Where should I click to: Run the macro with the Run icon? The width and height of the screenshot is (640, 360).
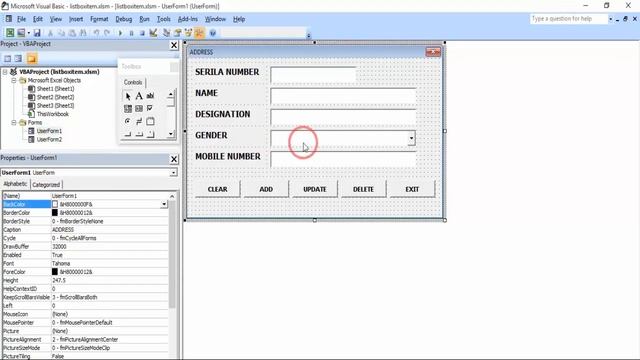point(120,33)
